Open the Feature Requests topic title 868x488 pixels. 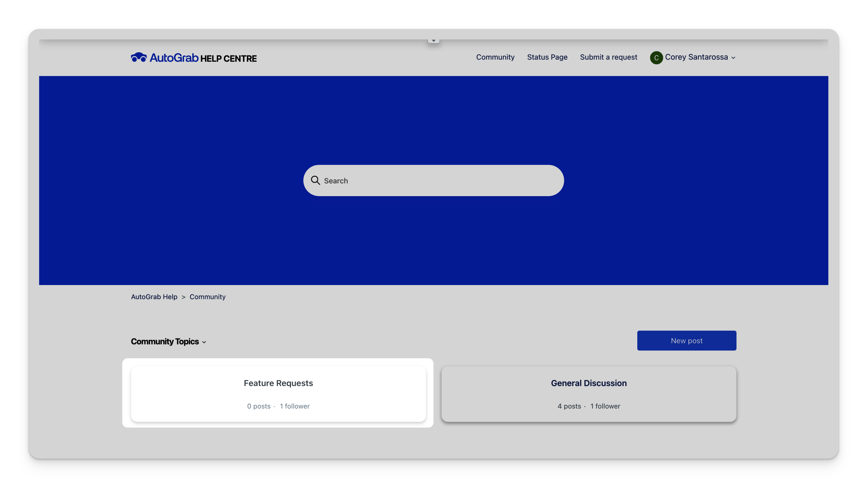pyautogui.click(x=278, y=383)
